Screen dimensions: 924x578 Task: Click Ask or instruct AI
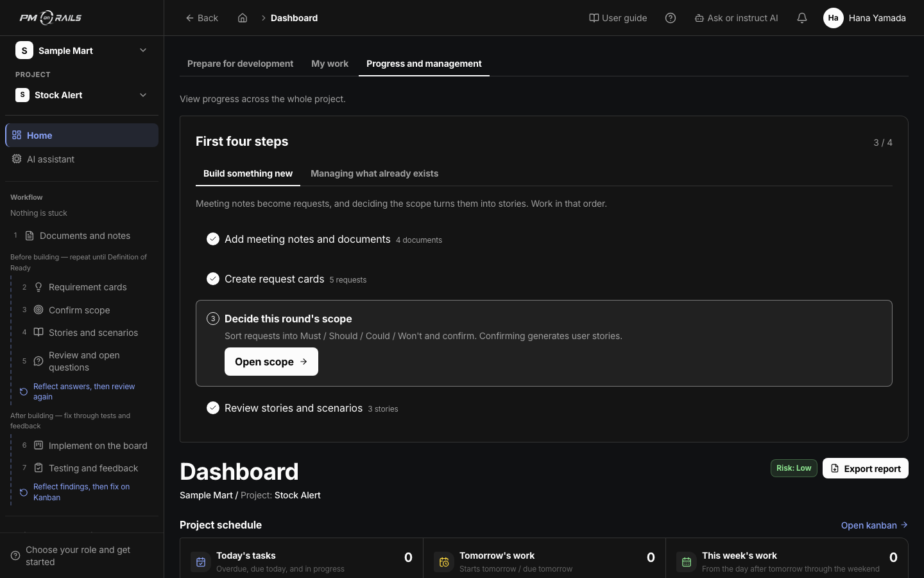tap(736, 18)
